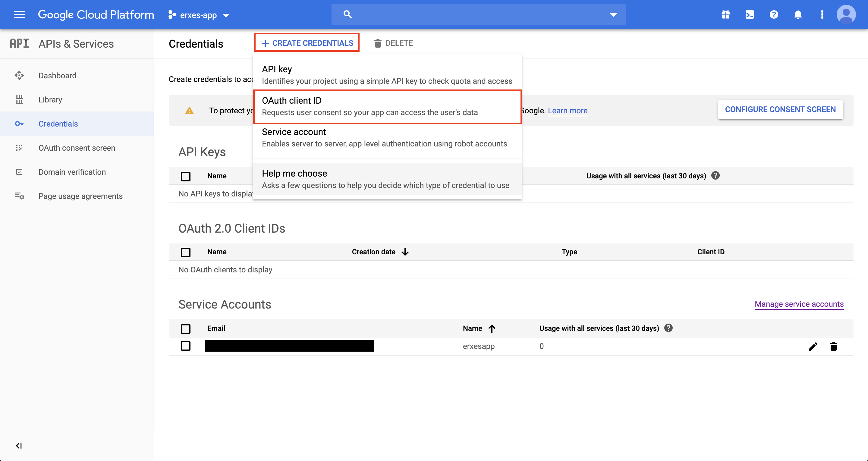Activate Cloud Shell terminal icon

coord(750,14)
